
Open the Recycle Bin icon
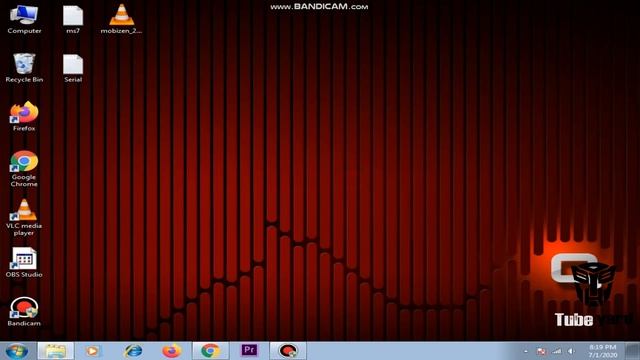(x=24, y=68)
